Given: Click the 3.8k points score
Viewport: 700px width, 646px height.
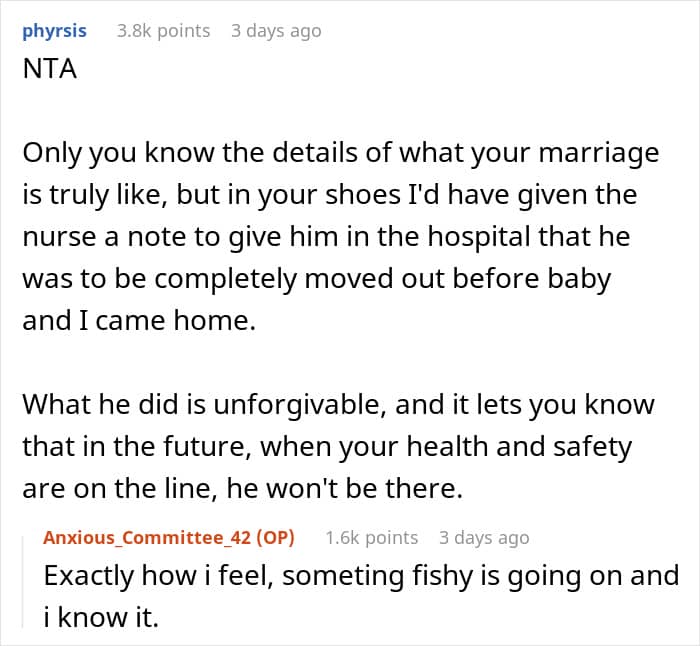Looking at the screenshot, I should click(x=163, y=31).
